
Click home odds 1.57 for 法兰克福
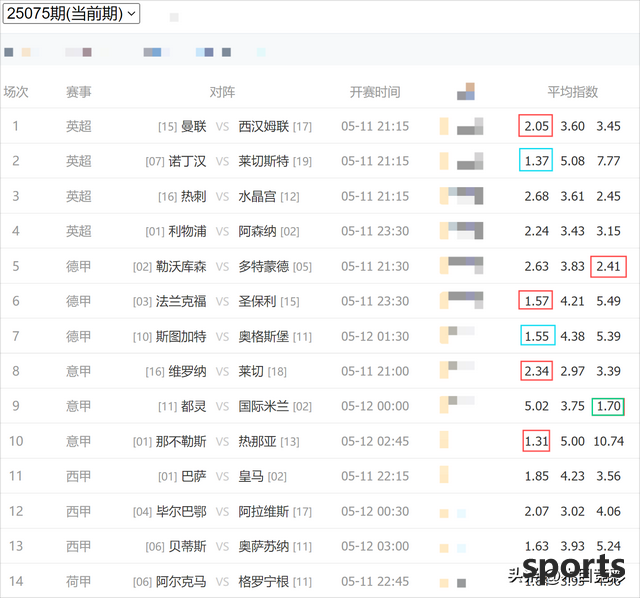pos(536,300)
